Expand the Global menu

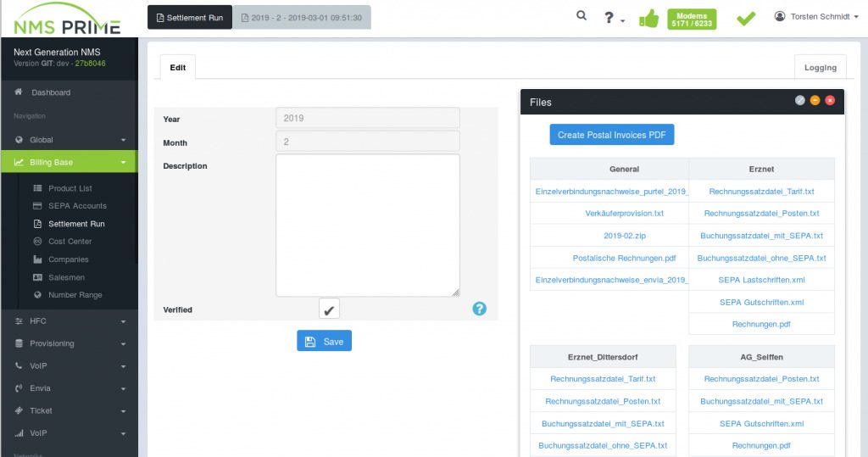click(x=70, y=140)
